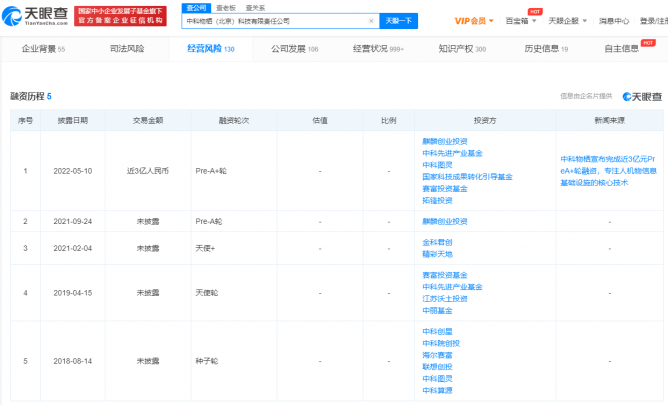Click the 2021-09-24 date cell
The image size is (668, 405).
(x=73, y=221)
